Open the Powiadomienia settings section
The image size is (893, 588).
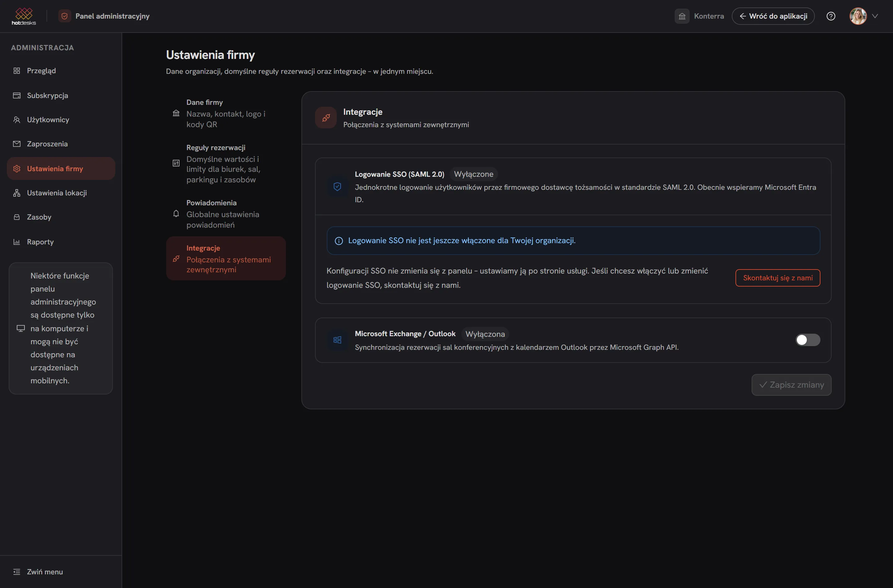pyautogui.click(x=226, y=213)
